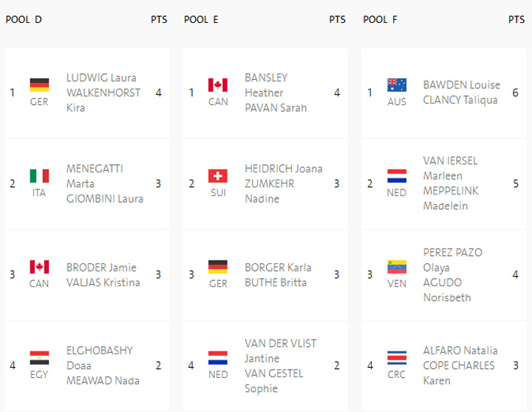
Task: Click the Italy flag beside Menegatti
Action: [x=39, y=176]
